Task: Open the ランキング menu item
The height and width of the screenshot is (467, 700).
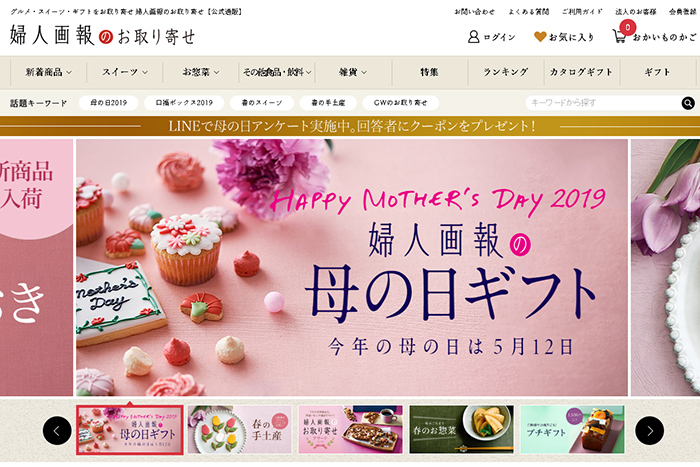Action: coord(506,72)
